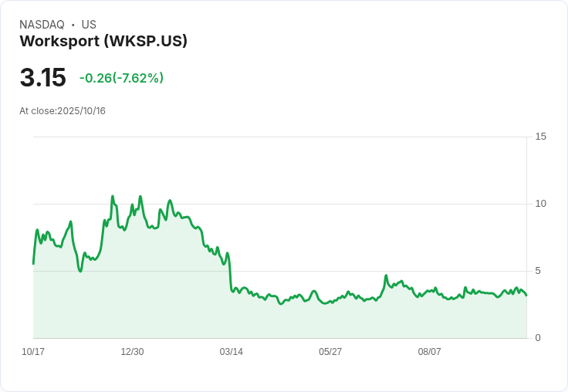Click the 10 y-axis price label
This screenshot has width=568, height=392.
click(540, 204)
